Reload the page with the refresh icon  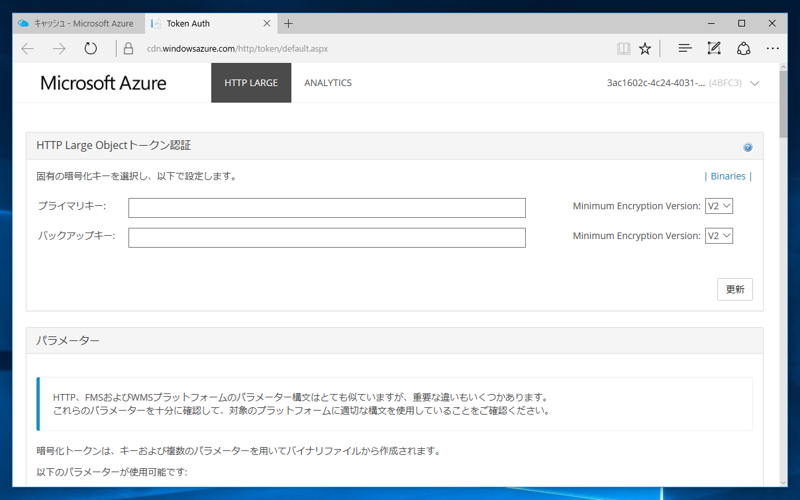click(90, 48)
